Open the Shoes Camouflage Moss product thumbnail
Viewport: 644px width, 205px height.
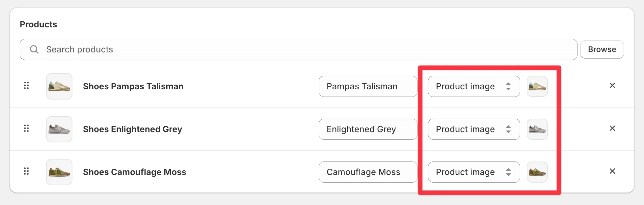[x=59, y=172]
